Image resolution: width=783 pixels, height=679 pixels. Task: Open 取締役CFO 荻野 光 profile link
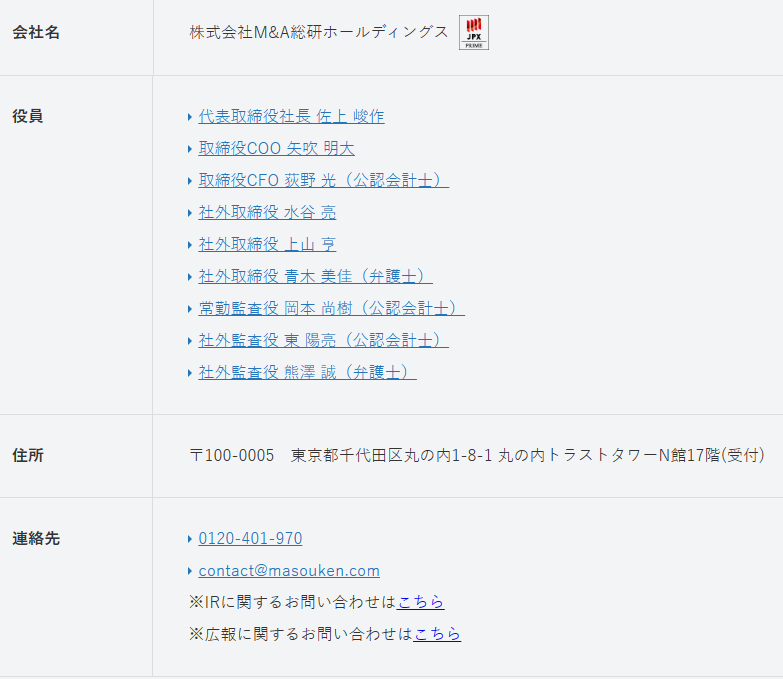click(x=324, y=180)
